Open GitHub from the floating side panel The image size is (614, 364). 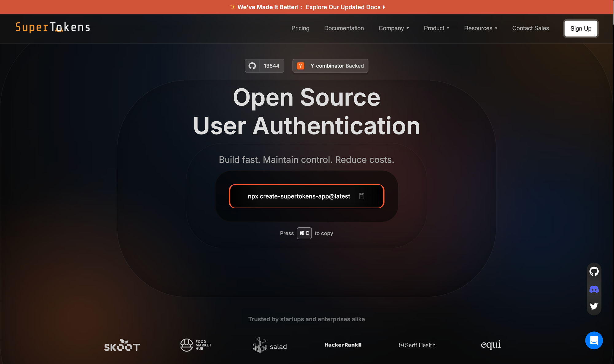pyautogui.click(x=594, y=271)
